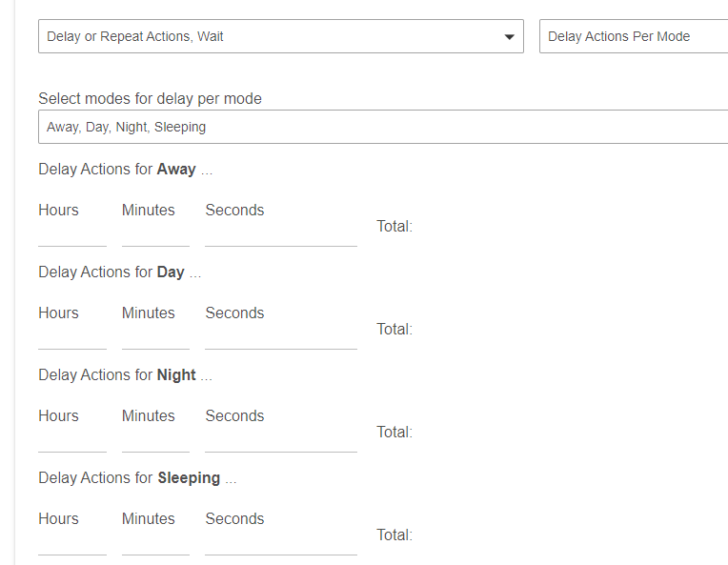
Task: Click the Total label for Day delay
Action: tap(394, 330)
